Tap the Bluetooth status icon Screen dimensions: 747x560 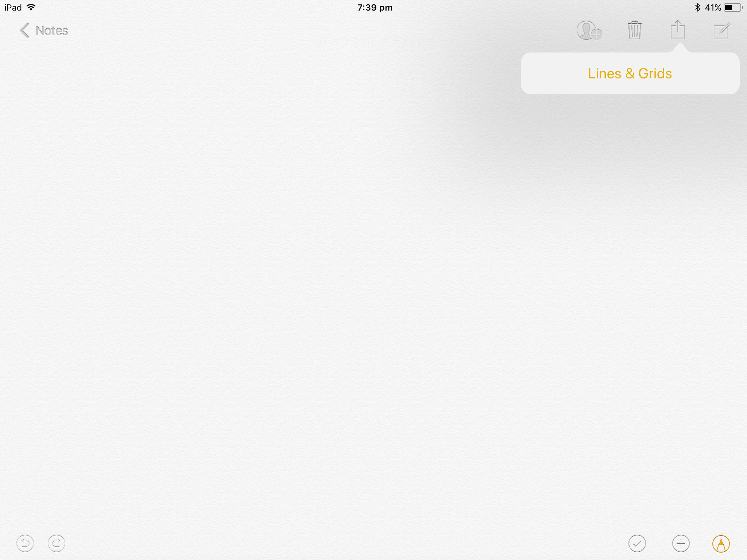(x=697, y=7)
